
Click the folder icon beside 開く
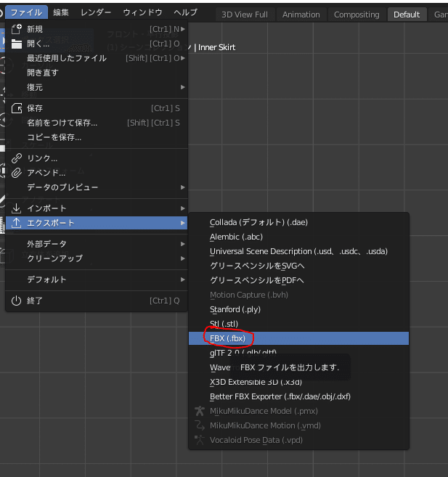(x=17, y=44)
